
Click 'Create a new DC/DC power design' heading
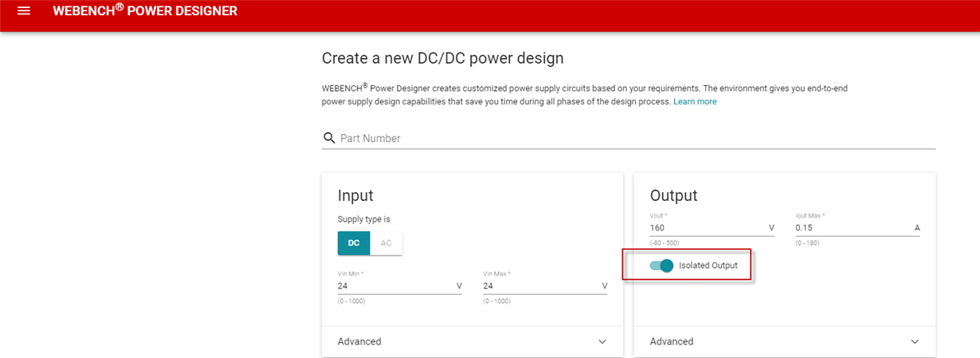[x=442, y=58]
